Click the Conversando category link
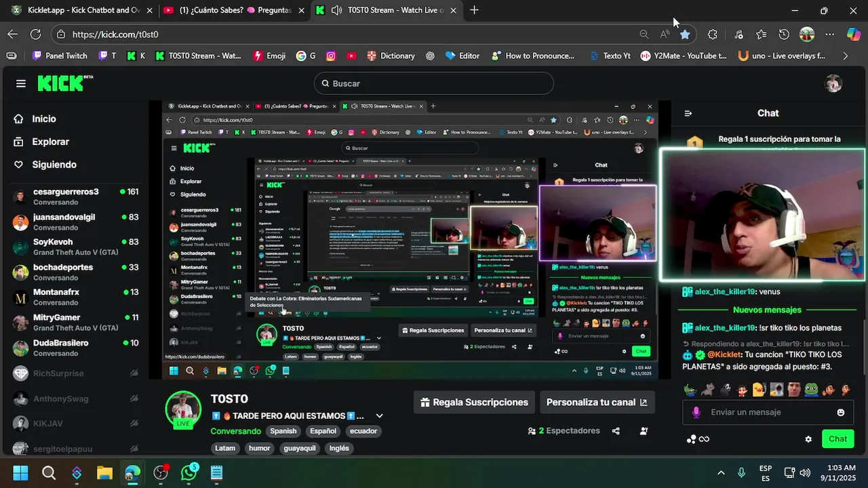 [x=235, y=431]
